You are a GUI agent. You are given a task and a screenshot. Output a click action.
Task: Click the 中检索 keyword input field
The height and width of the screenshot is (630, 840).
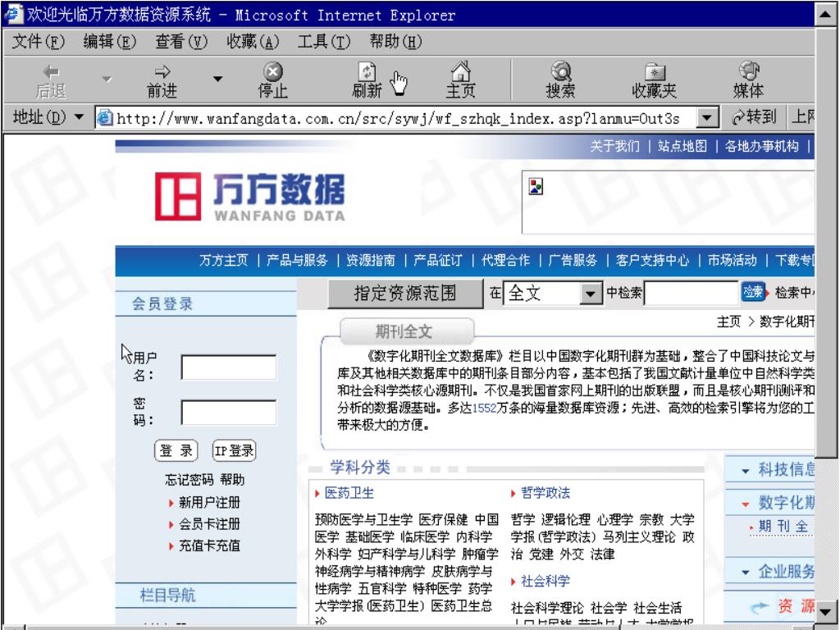click(x=692, y=293)
